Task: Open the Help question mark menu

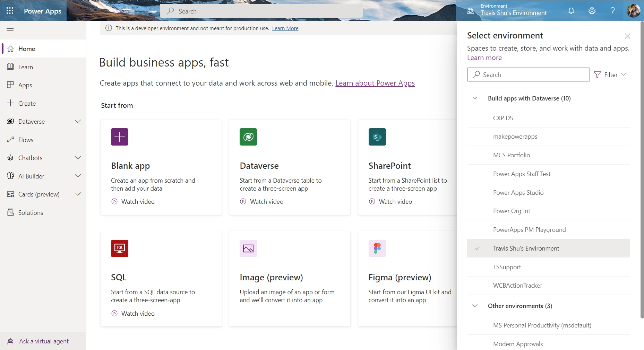Action: 612,11
